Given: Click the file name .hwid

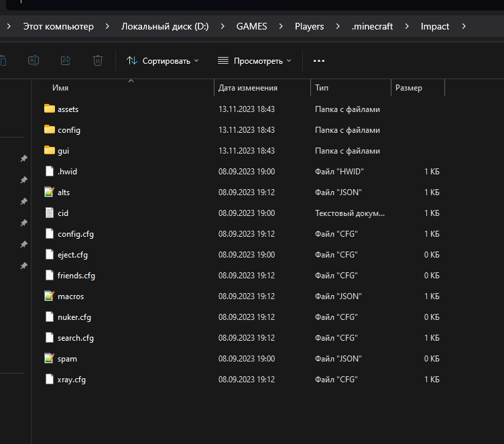Looking at the screenshot, I should tap(67, 172).
